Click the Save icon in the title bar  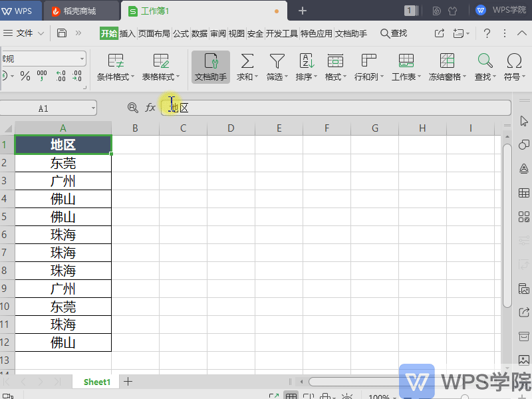click(61, 33)
